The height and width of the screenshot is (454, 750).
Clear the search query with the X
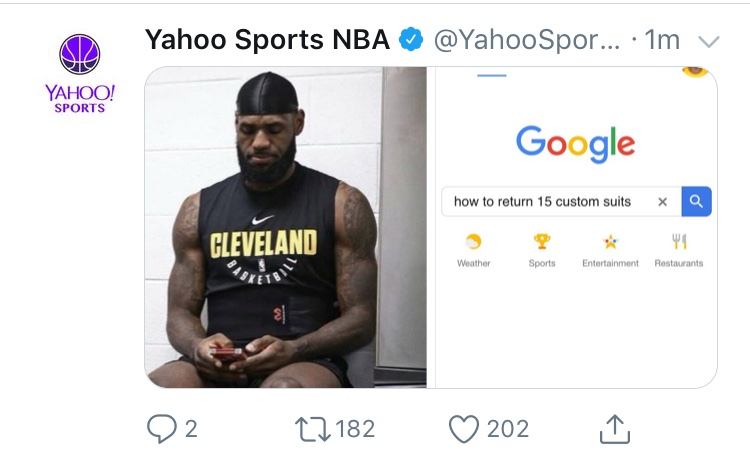tap(662, 201)
